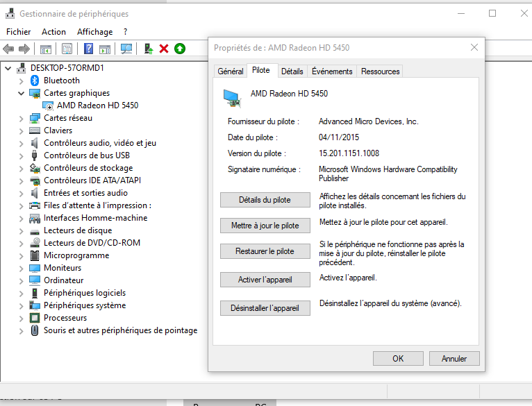Click the Activer l'appareil button
Screen dimensions: 532x406
pos(265,280)
